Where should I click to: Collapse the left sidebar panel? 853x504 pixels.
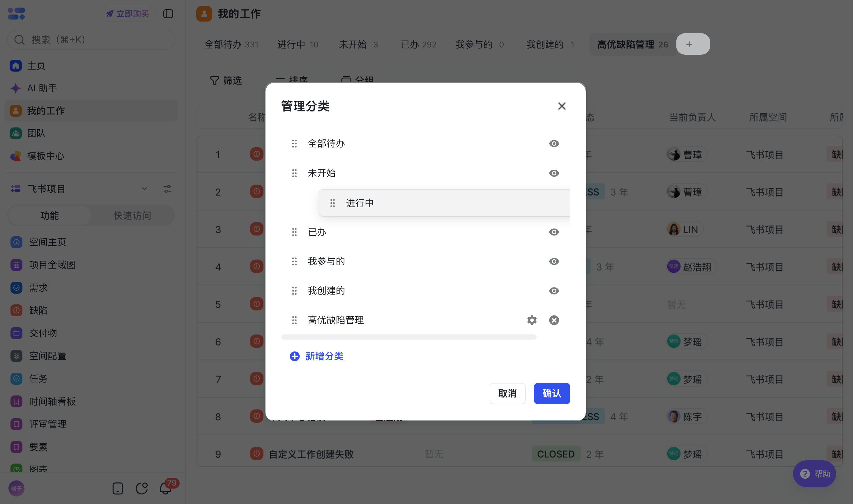pyautogui.click(x=168, y=14)
